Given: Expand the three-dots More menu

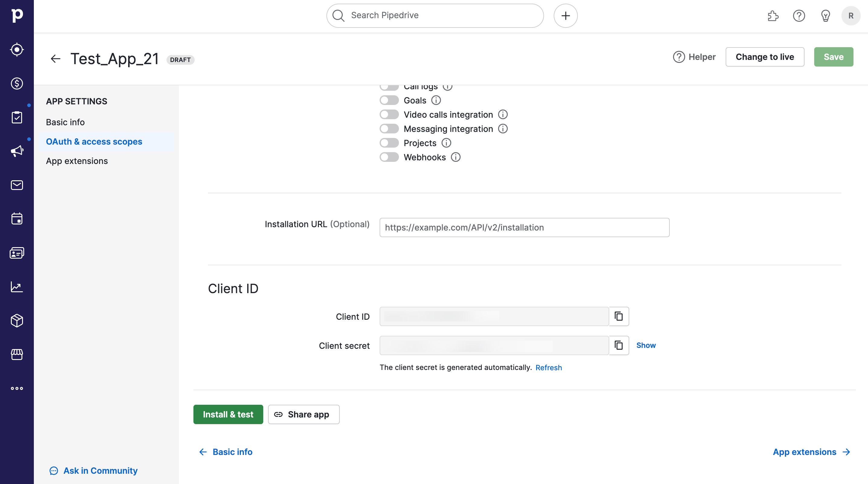Looking at the screenshot, I should 17,388.
